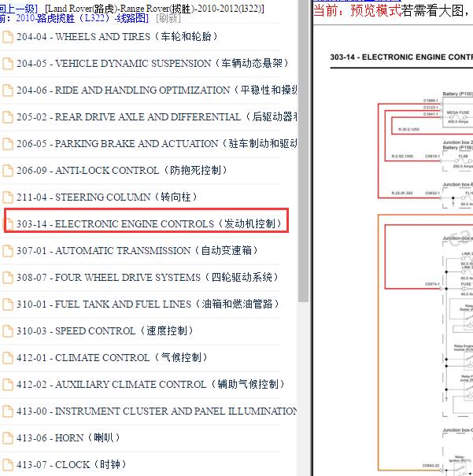Click document icon beside 310-03 Speed Control
The width and height of the screenshot is (473, 476).
[8, 331]
